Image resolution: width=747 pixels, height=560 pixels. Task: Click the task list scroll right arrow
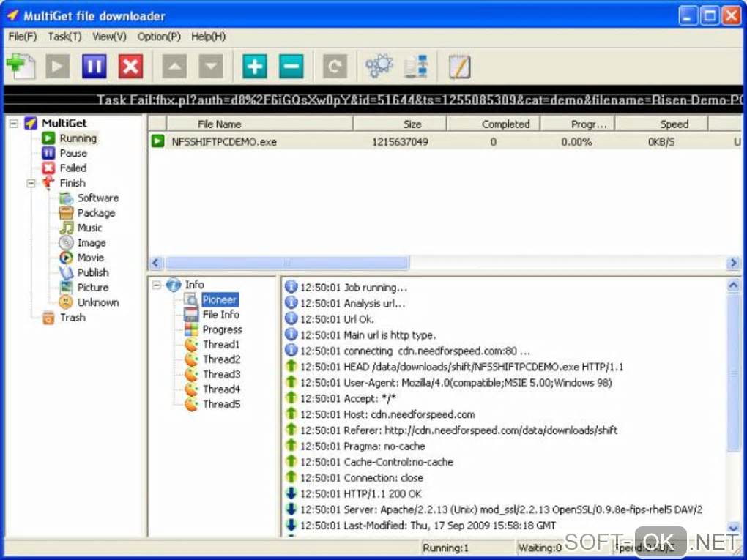tap(733, 262)
